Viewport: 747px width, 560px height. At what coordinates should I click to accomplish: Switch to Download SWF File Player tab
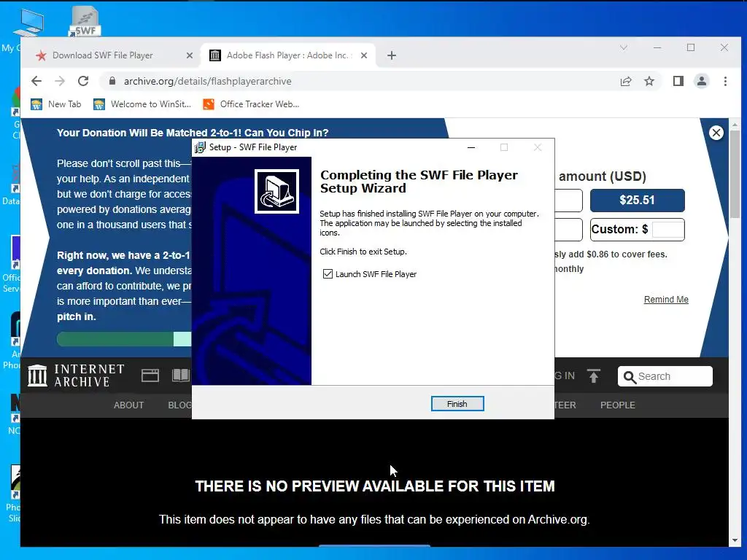point(102,55)
